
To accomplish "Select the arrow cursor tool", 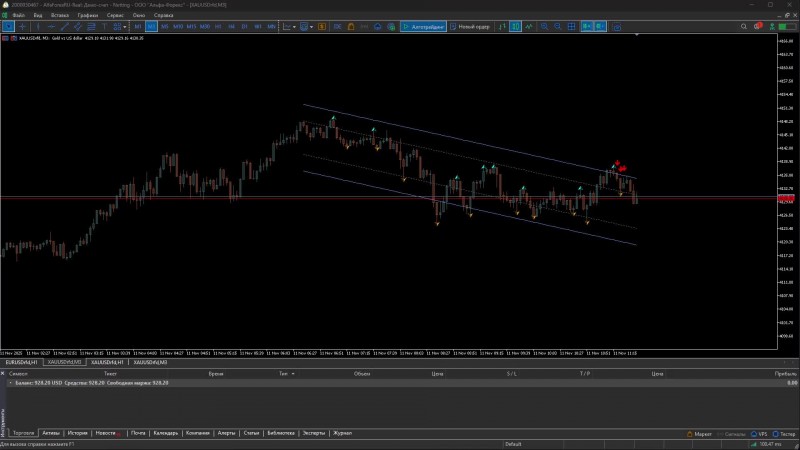I will pos(8,27).
